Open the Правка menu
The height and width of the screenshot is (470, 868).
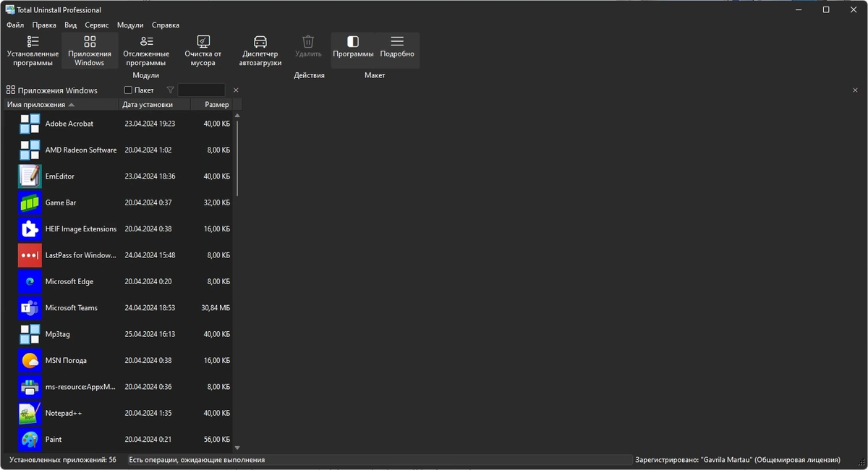click(44, 25)
